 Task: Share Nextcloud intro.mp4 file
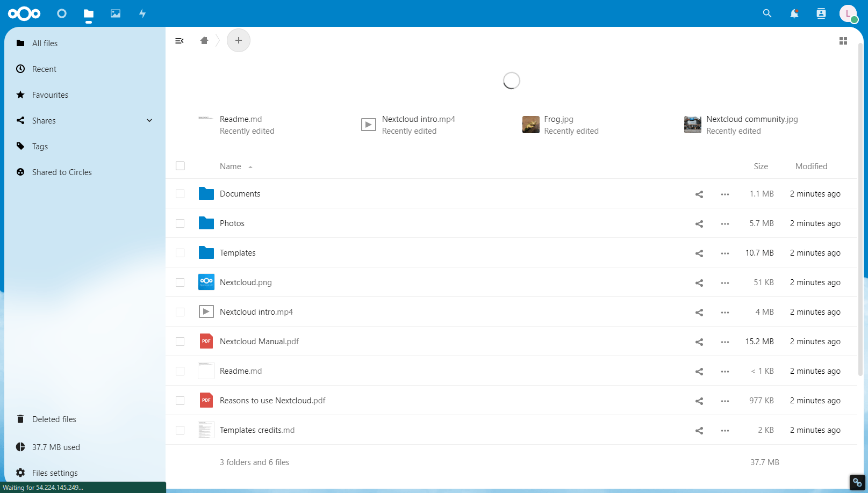[x=699, y=313]
